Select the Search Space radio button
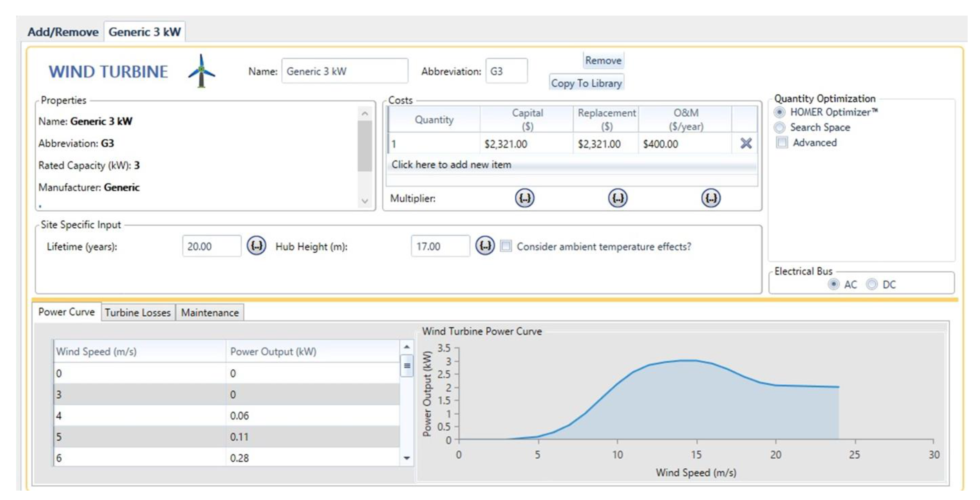 [780, 127]
